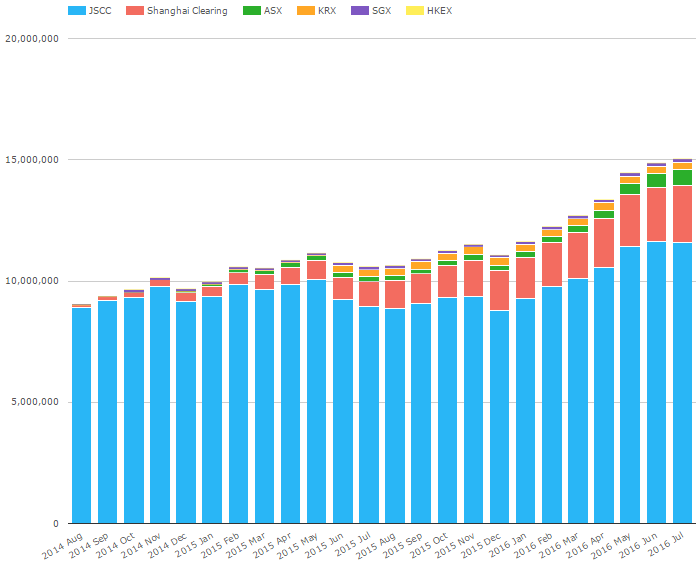
Task: Click the KRX orange legend swatch
Action: pos(306,11)
